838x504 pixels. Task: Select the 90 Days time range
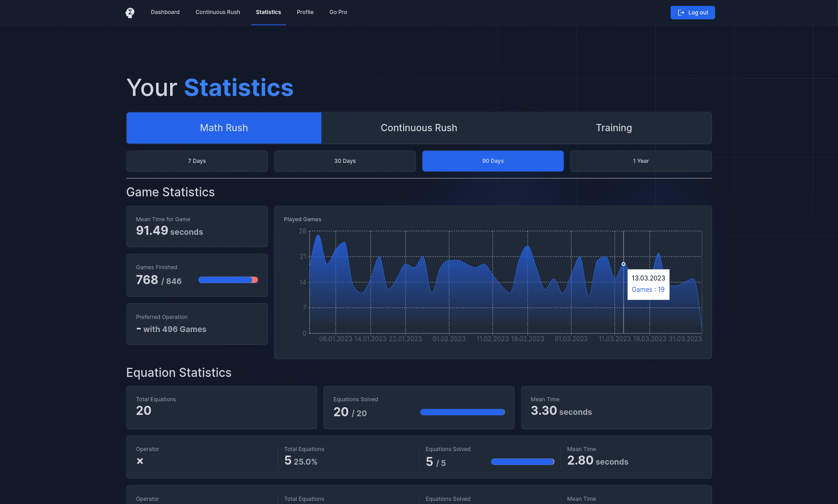click(x=493, y=161)
